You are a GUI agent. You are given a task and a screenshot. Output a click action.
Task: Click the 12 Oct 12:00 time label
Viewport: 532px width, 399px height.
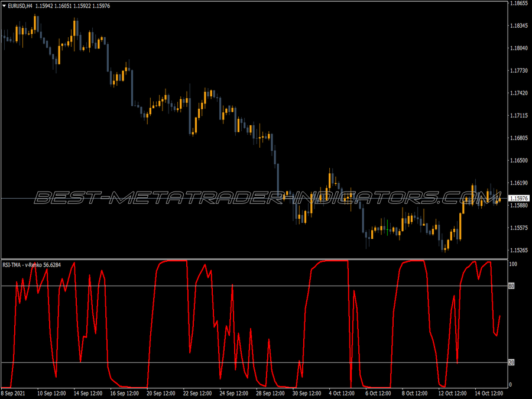(x=452, y=394)
